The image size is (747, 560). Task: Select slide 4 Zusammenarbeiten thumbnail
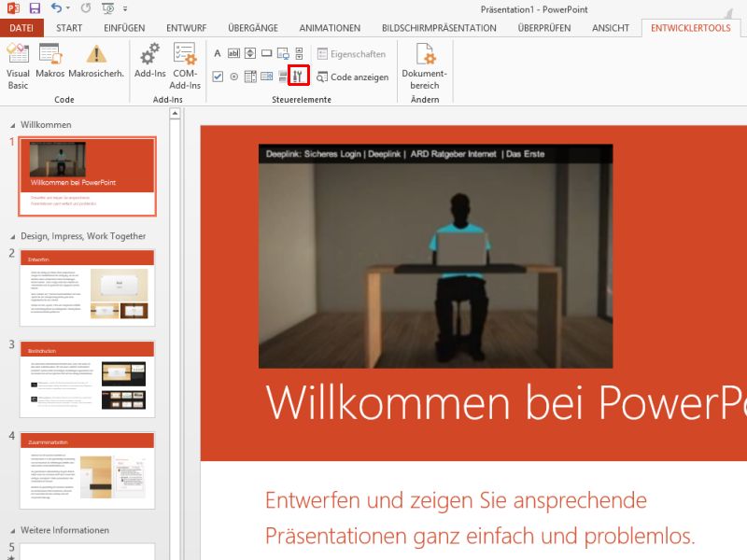pos(87,471)
